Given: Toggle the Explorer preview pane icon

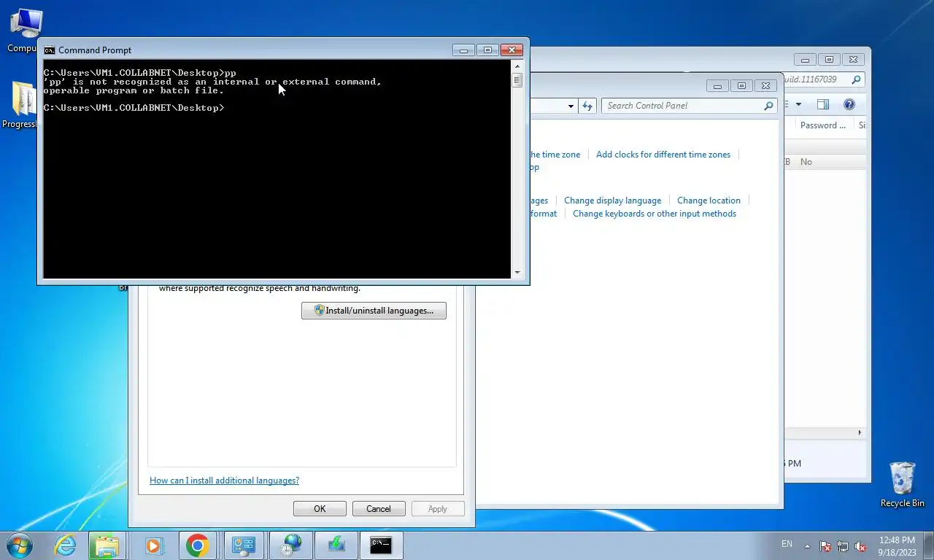Looking at the screenshot, I should pyautogui.click(x=823, y=105).
